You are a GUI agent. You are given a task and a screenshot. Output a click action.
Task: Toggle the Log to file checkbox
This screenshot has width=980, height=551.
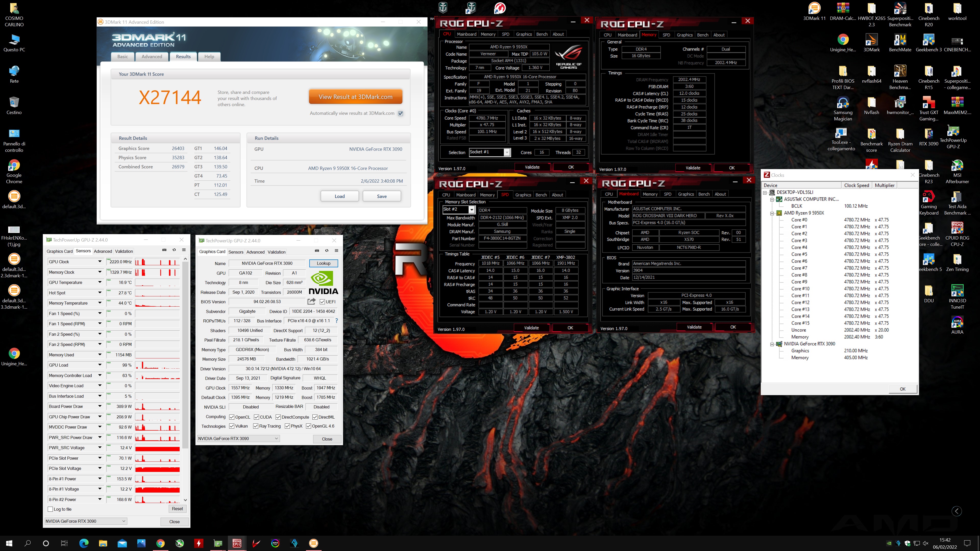tap(50, 509)
